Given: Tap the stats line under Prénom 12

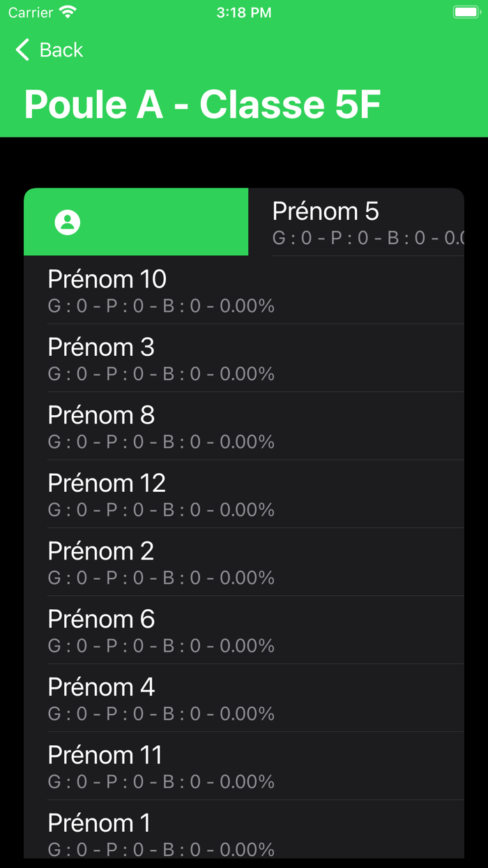Looking at the screenshot, I should tap(161, 510).
